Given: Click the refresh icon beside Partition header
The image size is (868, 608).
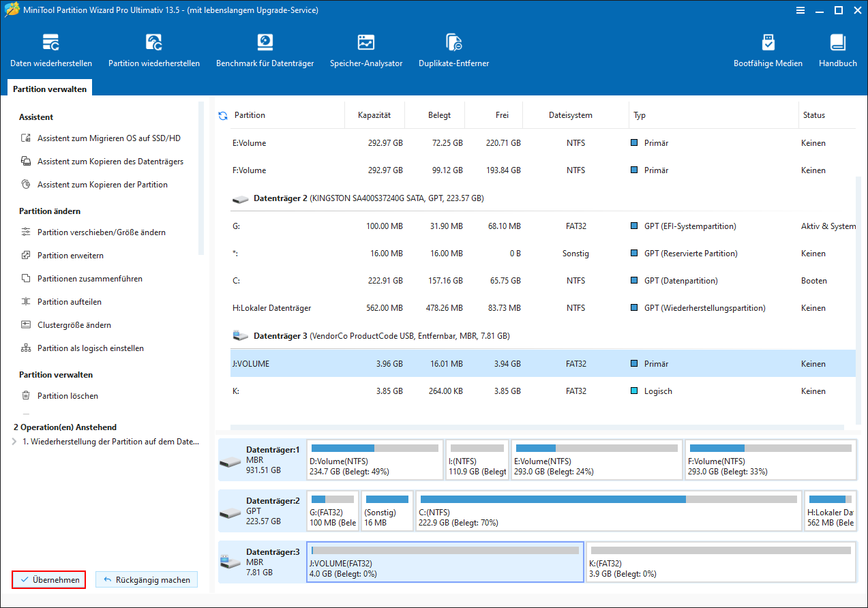Looking at the screenshot, I should (223, 116).
